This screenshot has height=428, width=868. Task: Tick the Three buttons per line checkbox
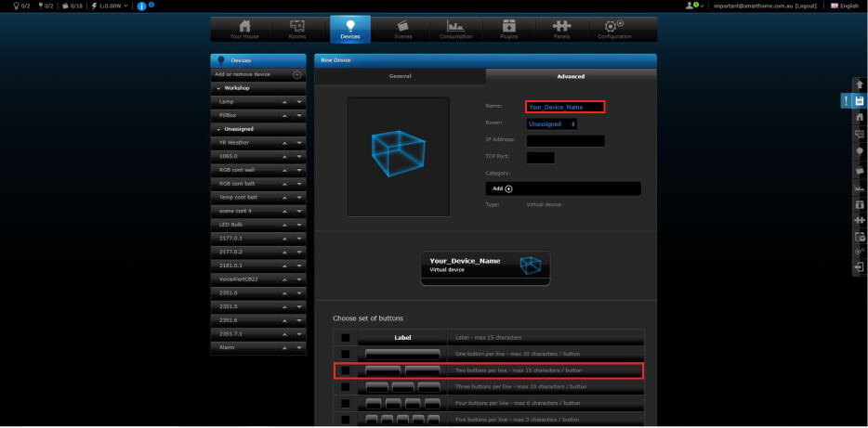tap(346, 387)
